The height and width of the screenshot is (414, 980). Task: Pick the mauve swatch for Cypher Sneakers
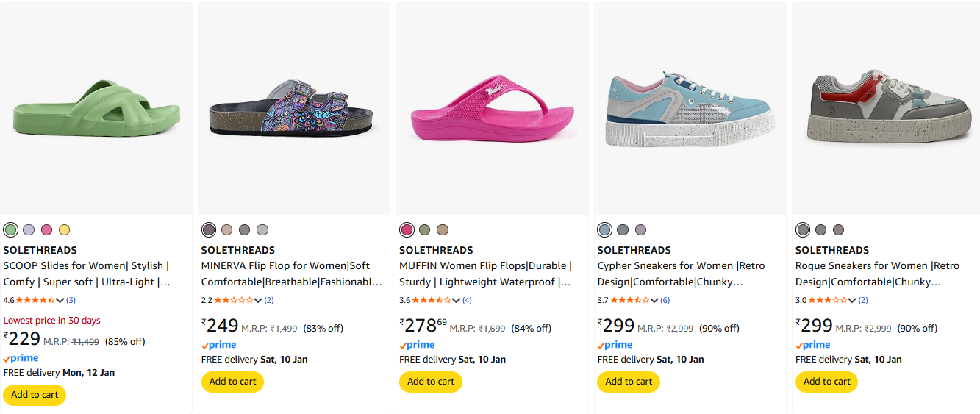coord(640,229)
